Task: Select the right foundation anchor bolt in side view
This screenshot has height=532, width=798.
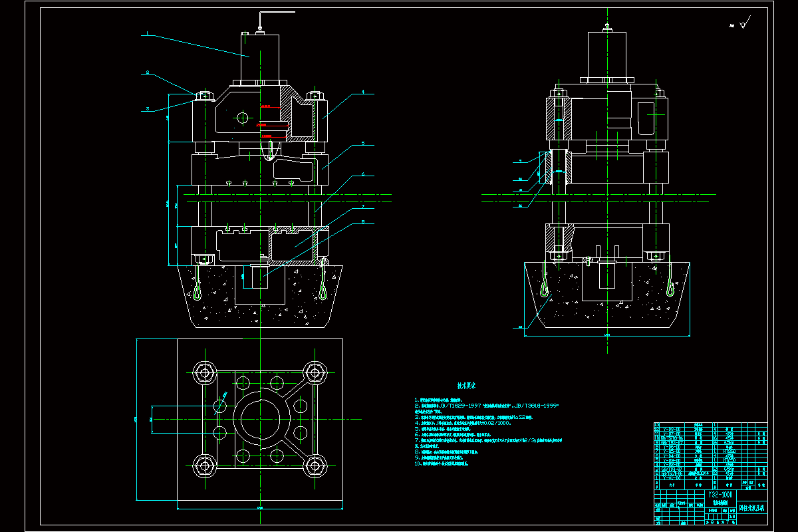Action: pos(669,281)
